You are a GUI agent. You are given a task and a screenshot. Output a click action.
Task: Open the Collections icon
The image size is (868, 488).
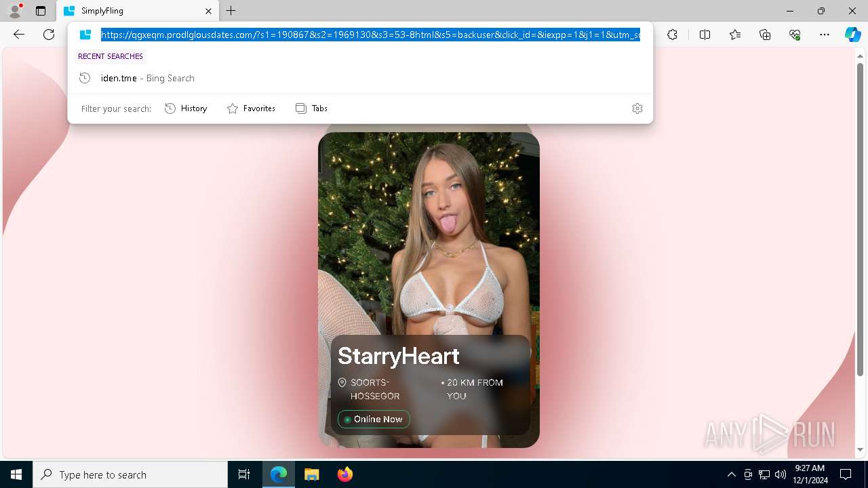(x=765, y=35)
